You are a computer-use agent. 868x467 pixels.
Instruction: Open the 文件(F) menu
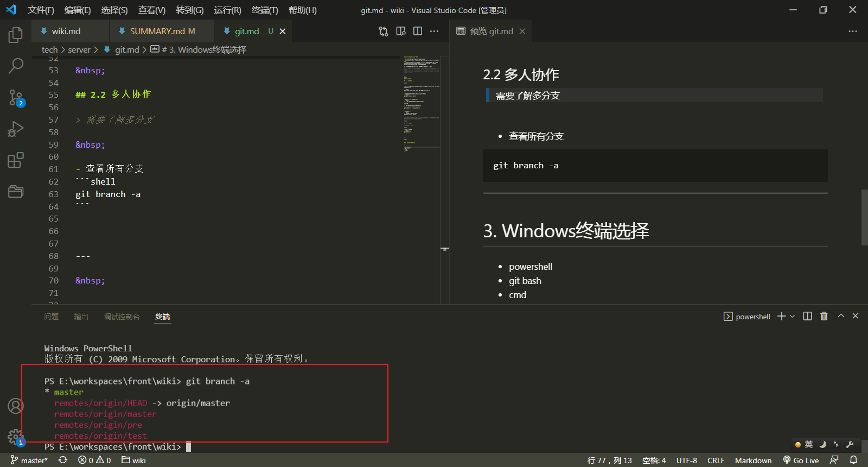click(41, 10)
